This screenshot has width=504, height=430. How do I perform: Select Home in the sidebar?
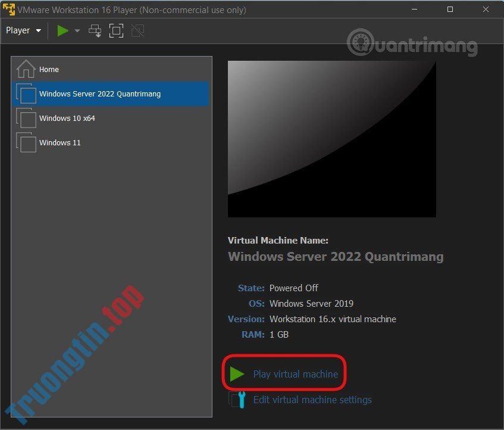point(49,69)
